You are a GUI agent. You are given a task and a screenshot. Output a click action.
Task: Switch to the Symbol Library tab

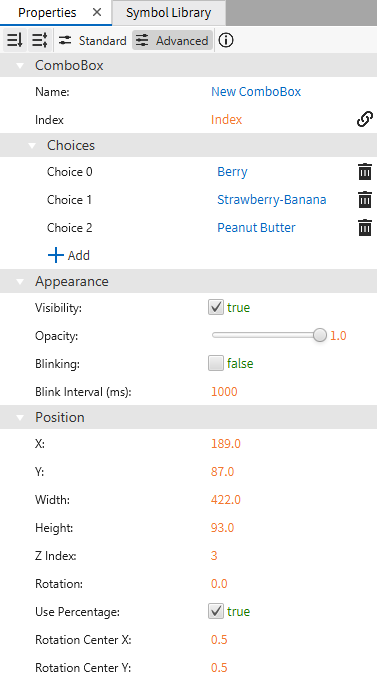[168, 13]
